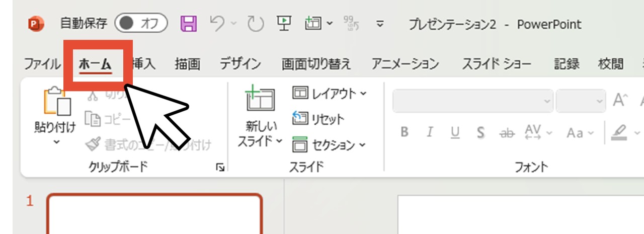This screenshot has width=644, height=234.
Task: Toggle italic formatting
Action: click(x=430, y=132)
